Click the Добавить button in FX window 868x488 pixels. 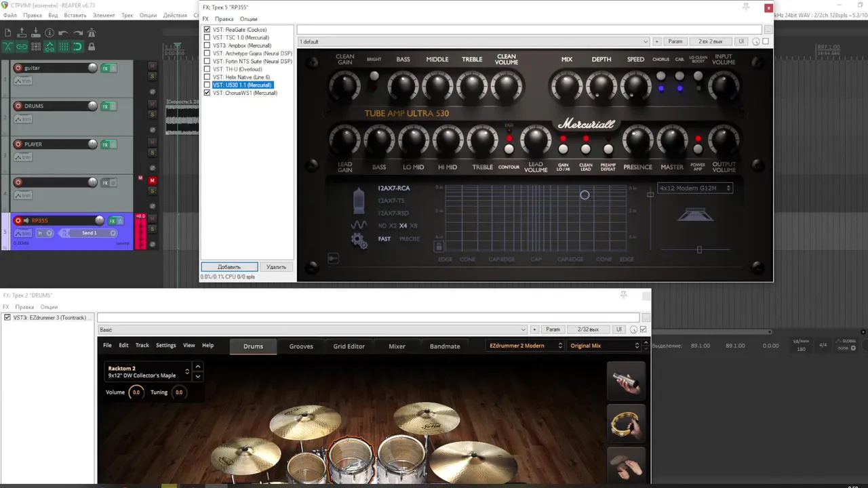pyautogui.click(x=229, y=267)
